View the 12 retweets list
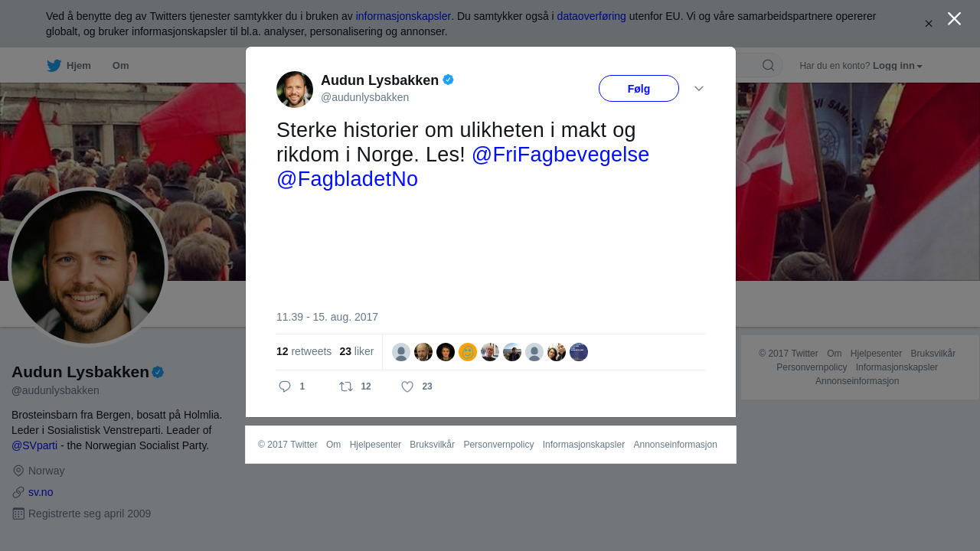 point(304,351)
